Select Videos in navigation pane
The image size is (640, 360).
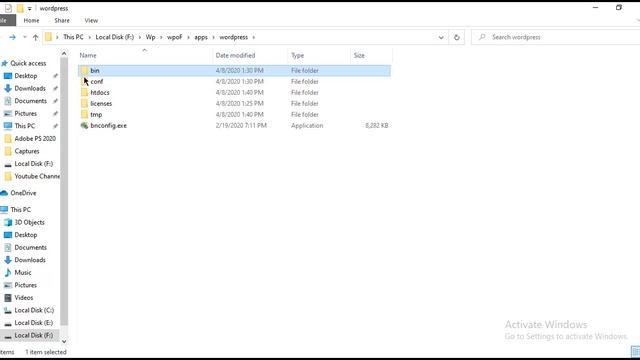coord(24,298)
